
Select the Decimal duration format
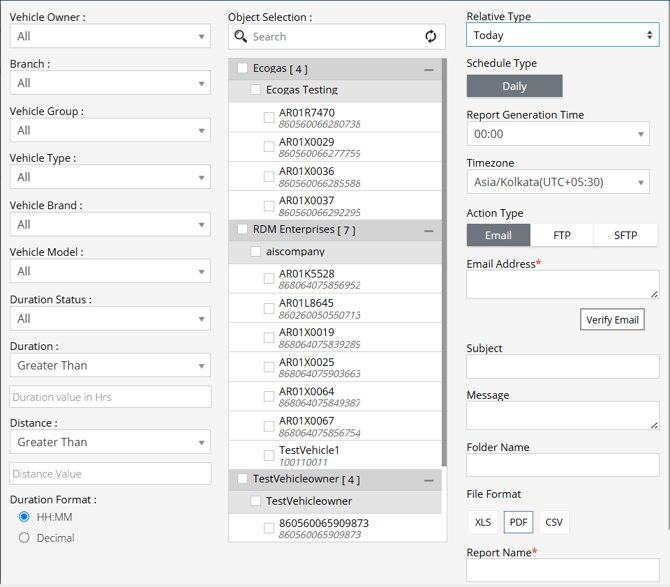(25, 538)
